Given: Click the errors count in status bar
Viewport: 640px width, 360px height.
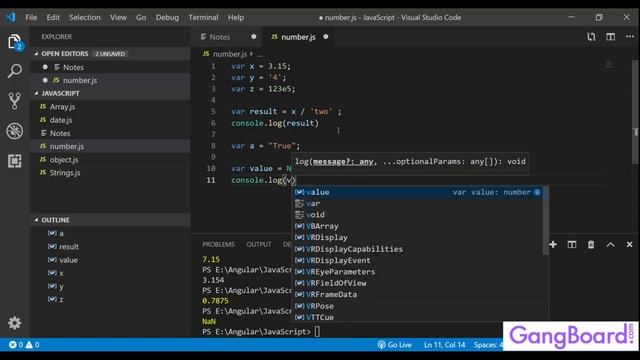Looking at the screenshot, I should [16, 344].
